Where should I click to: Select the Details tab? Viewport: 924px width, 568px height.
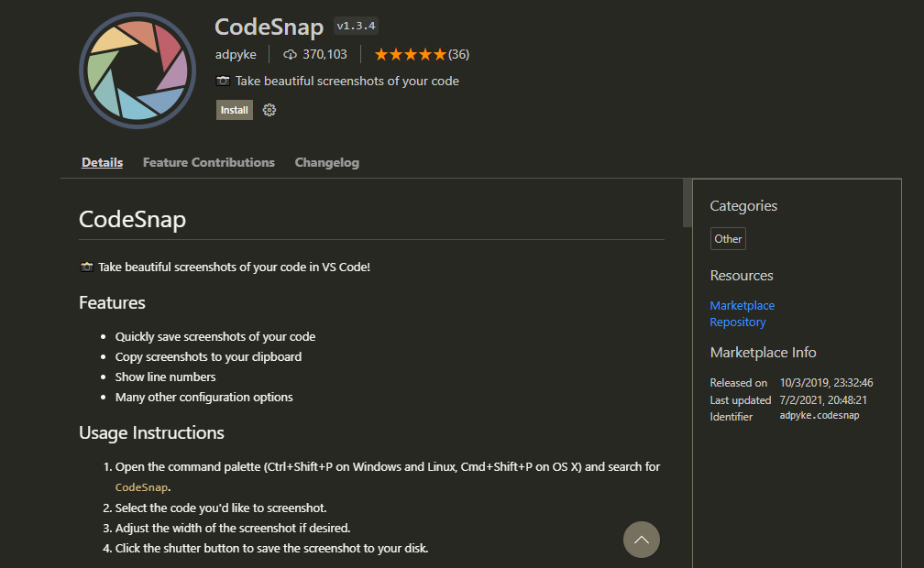[102, 162]
